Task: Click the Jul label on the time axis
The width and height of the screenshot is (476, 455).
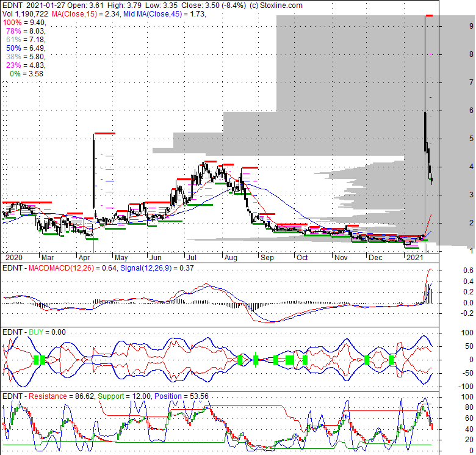Action: [191, 258]
